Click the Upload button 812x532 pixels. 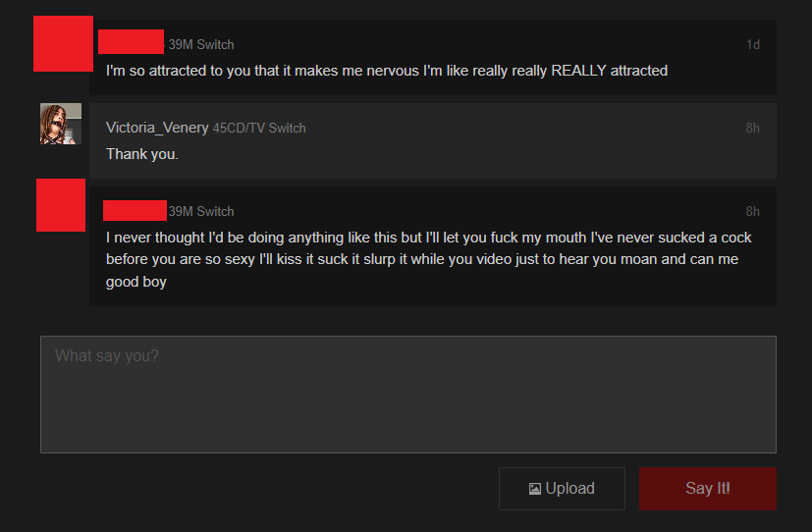(x=562, y=489)
